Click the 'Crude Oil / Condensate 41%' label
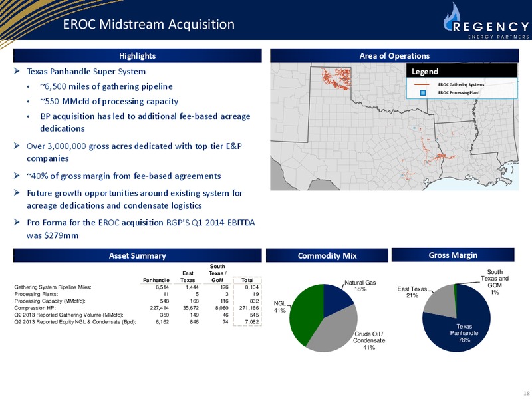 tap(369, 340)
